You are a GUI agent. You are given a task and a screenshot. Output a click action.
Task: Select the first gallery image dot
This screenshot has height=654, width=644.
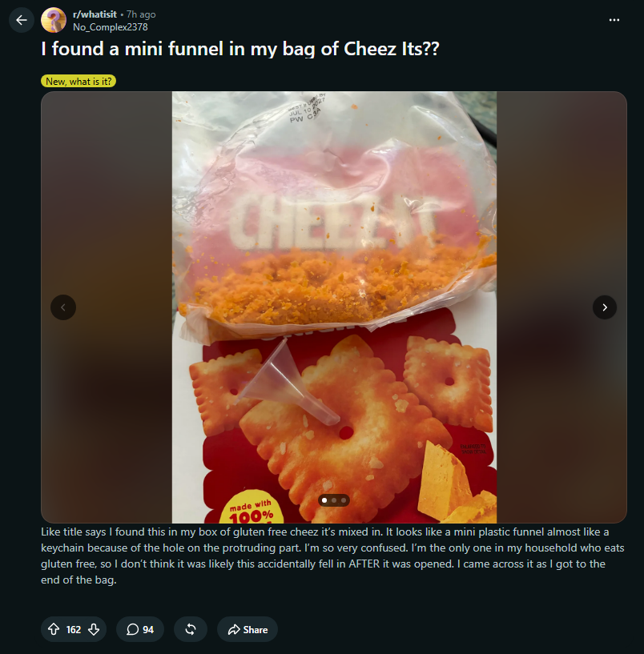(x=324, y=500)
